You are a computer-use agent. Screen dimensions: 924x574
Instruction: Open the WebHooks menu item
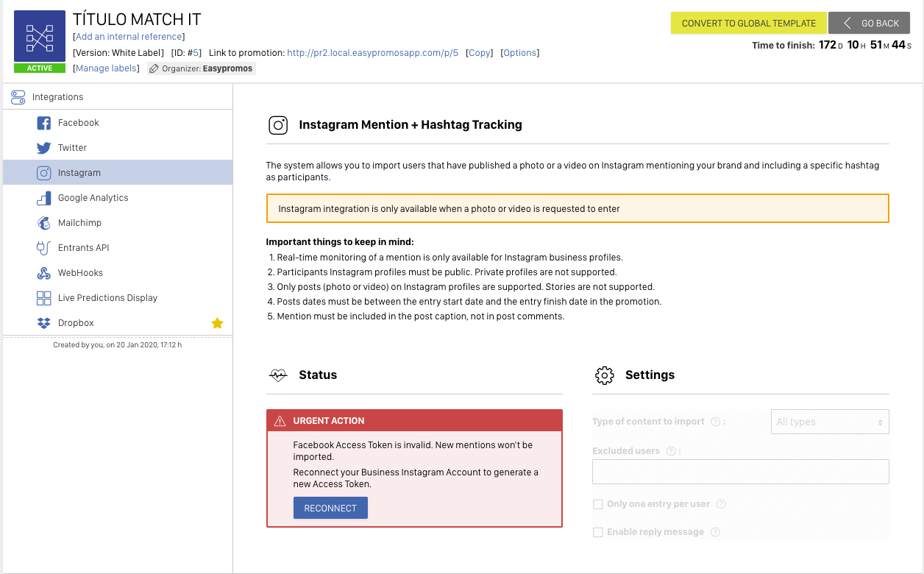[118, 273]
